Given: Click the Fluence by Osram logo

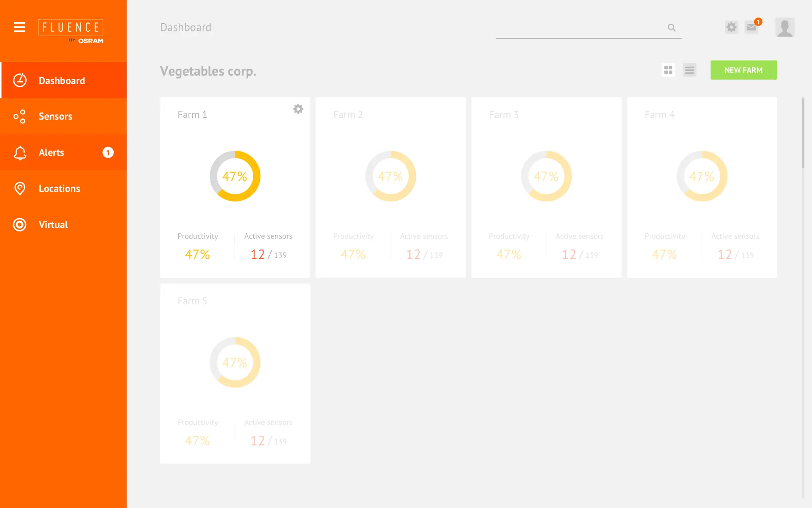Looking at the screenshot, I should [x=71, y=31].
